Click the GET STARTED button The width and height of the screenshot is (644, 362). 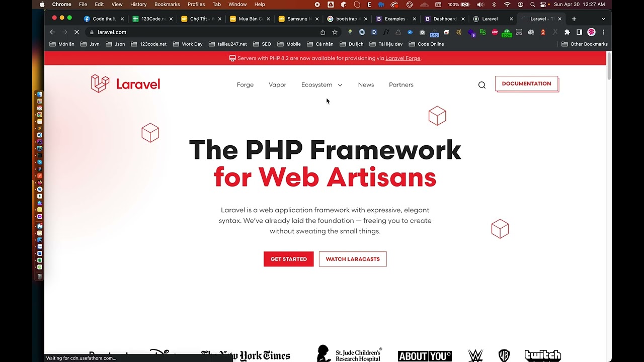pyautogui.click(x=288, y=259)
